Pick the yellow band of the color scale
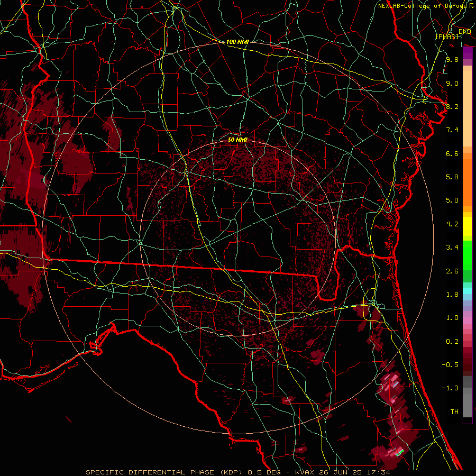The image size is (476, 476). tap(467, 226)
